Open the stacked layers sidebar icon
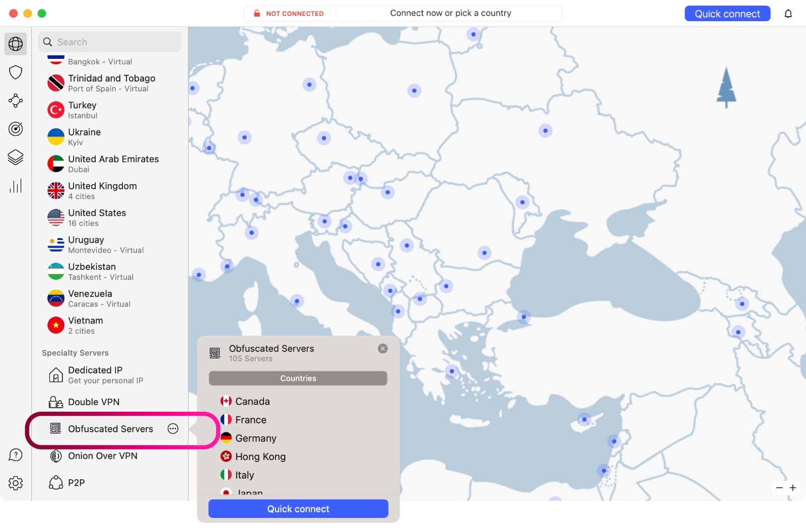806x532 pixels. pyautogui.click(x=16, y=158)
